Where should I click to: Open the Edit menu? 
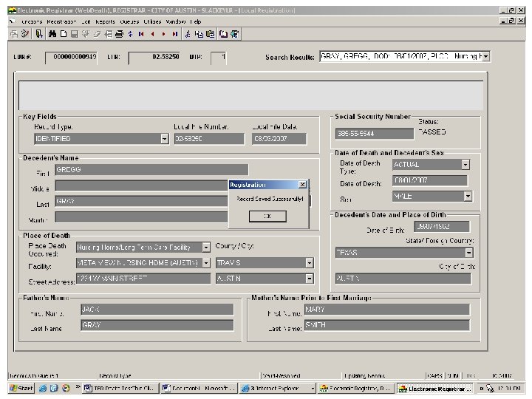click(86, 21)
